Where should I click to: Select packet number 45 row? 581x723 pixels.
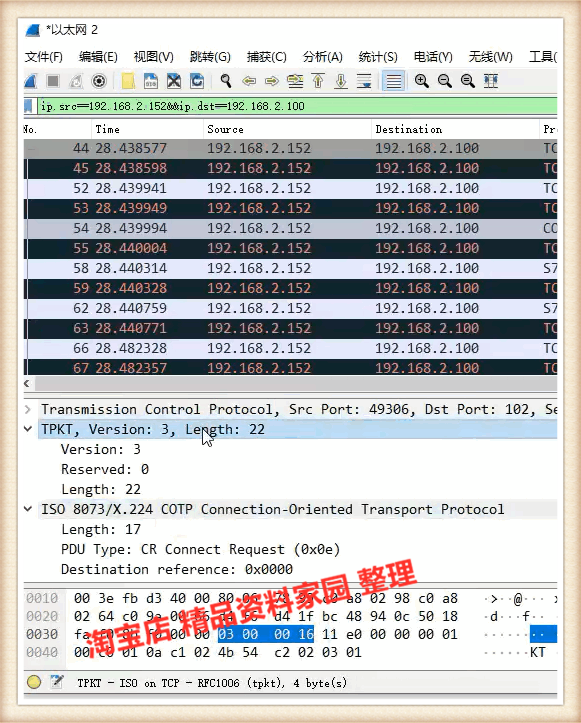tap(290, 168)
